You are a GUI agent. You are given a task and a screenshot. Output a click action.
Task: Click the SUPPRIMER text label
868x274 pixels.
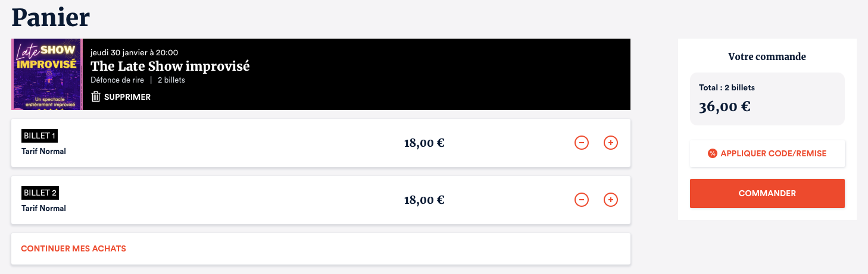tap(127, 97)
